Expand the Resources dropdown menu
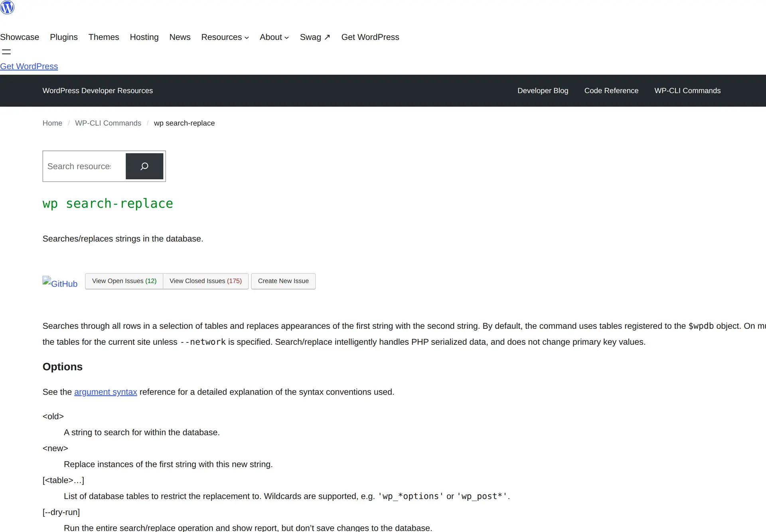The width and height of the screenshot is (766, 532). (225, 37)
